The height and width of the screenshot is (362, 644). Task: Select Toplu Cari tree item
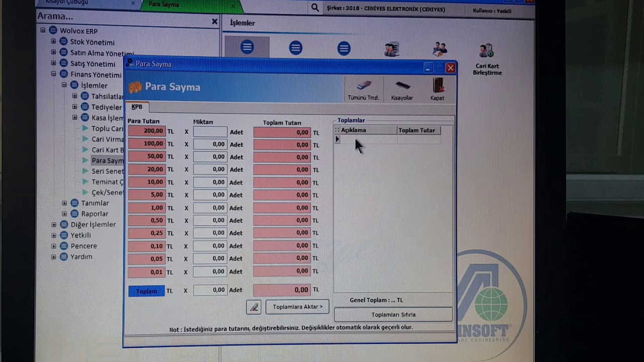[107, 129]
